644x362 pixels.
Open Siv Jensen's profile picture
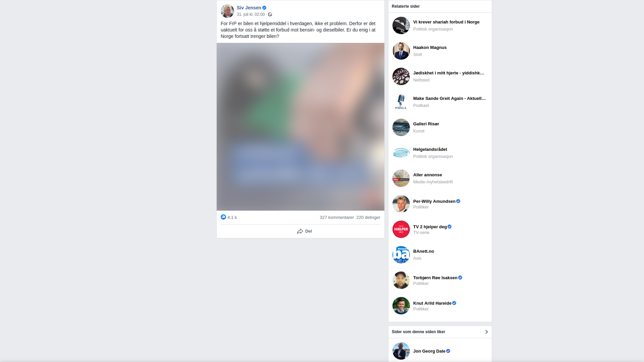227,11
